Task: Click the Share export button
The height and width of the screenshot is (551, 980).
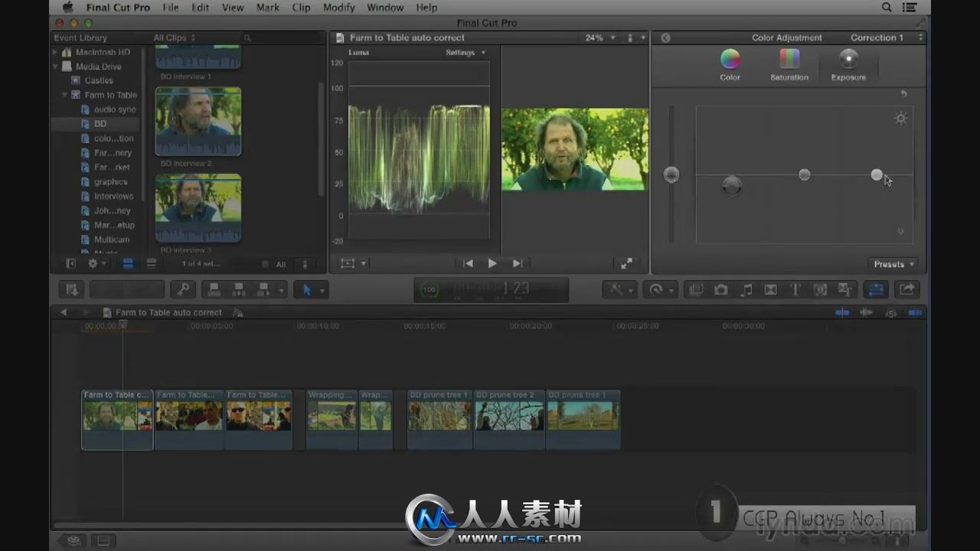Action: click(x=906, y=290)
